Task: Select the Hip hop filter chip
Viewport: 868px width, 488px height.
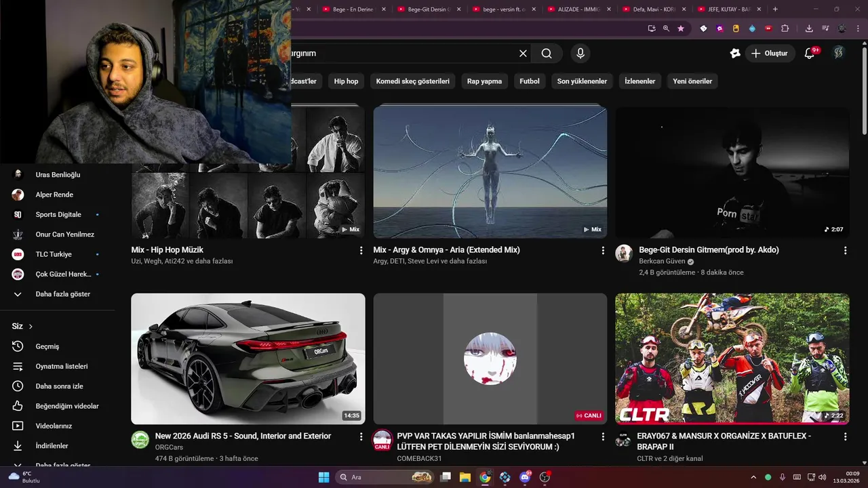Action: point(346,81)
